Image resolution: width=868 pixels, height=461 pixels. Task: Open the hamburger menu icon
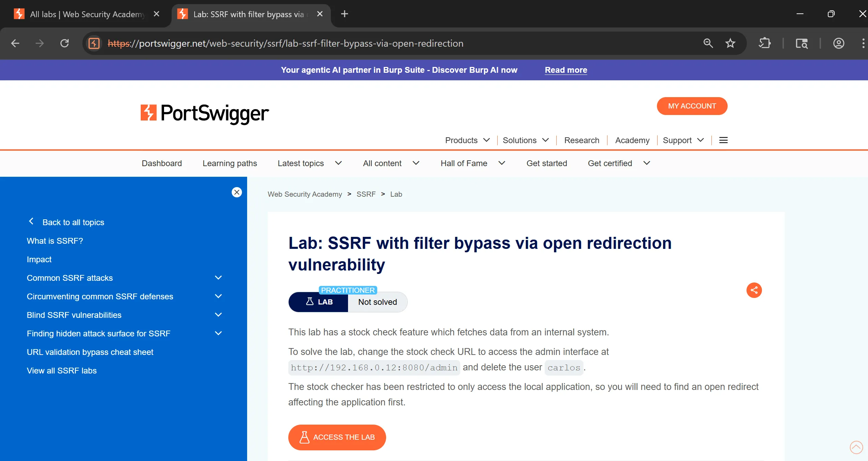[723, 140]
